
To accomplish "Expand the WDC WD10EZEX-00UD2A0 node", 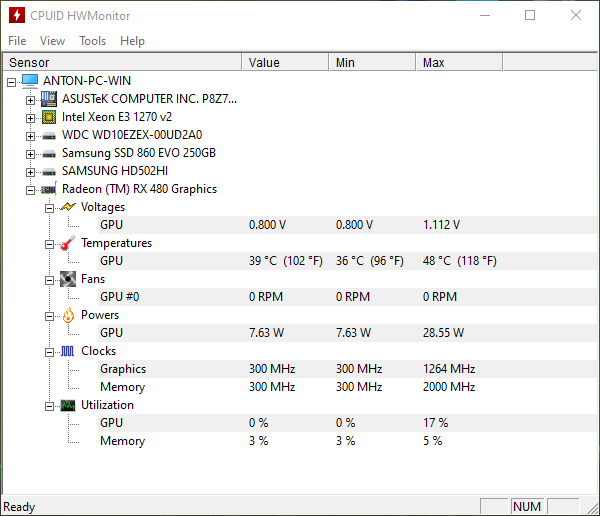I will point(30,136).
